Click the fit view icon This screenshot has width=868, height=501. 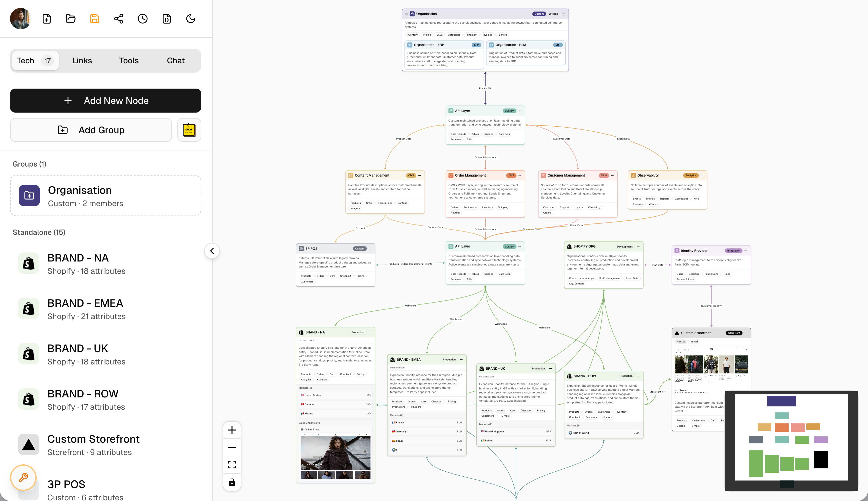232,465
